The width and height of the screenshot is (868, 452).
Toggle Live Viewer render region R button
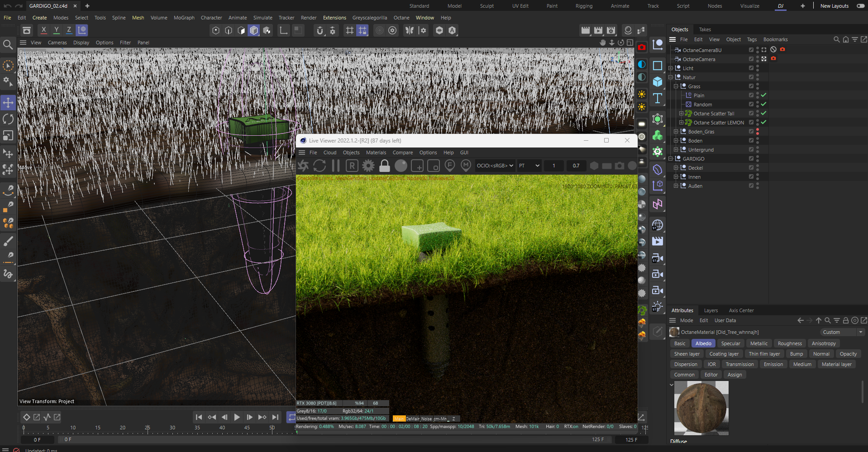click(x=352, y=166)
